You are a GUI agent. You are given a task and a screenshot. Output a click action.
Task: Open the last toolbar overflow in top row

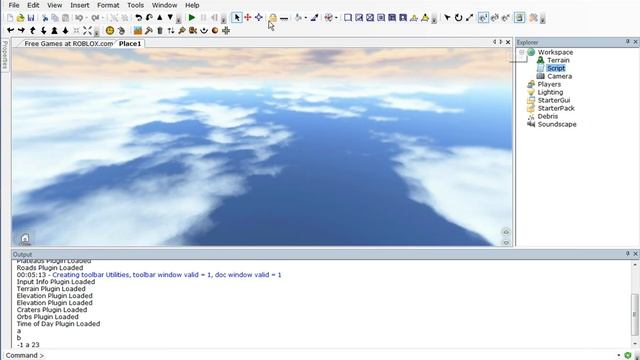[x=542, y=19]
